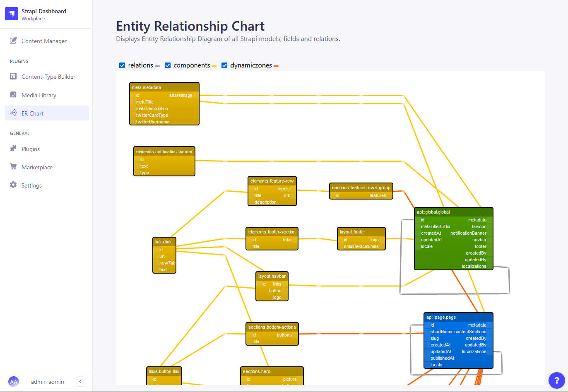Open the Content-Type Builder icon
This screenshot has height=392, width=568.
14,77
